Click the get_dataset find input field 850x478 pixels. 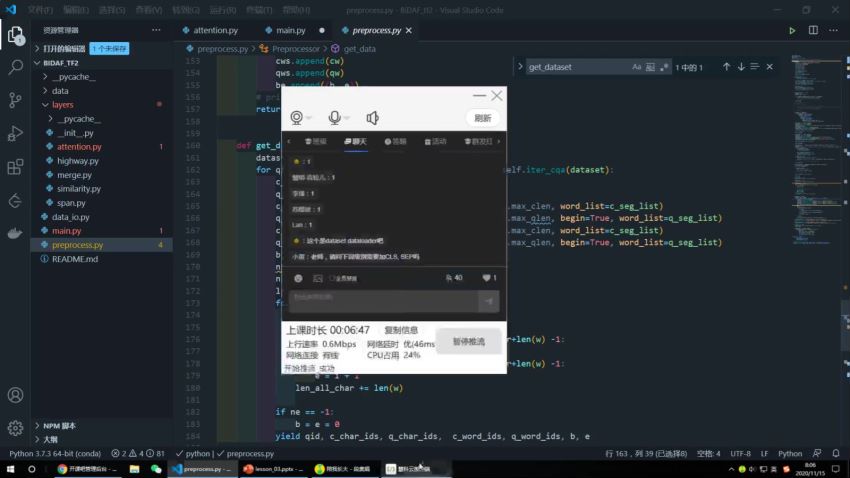tap(575, 67)
